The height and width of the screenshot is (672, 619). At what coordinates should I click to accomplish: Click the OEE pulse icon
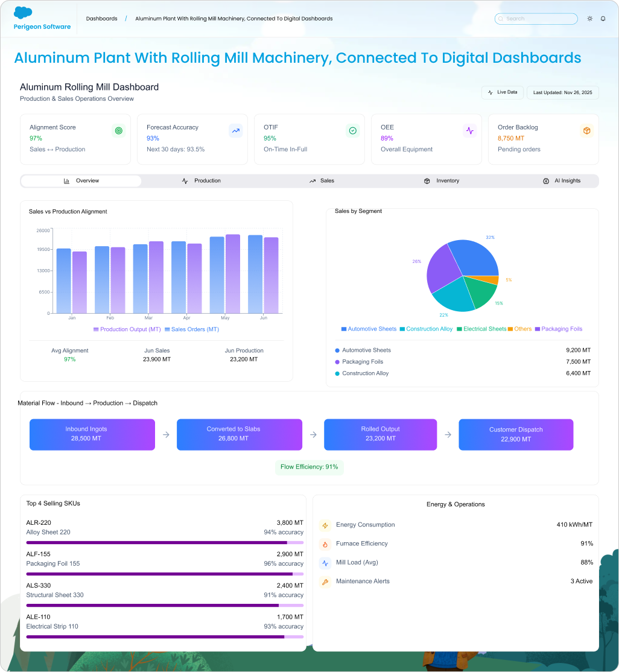click(x=469, y=130)
